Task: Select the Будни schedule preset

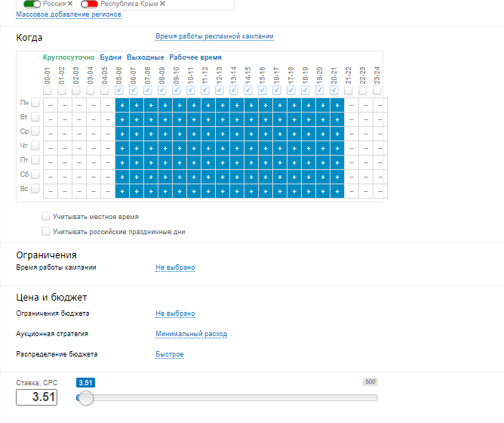Action: [111, 57]
